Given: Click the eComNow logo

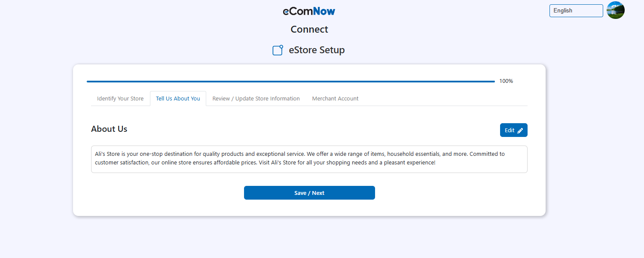Looking at the screenshot, I should 309,11.
